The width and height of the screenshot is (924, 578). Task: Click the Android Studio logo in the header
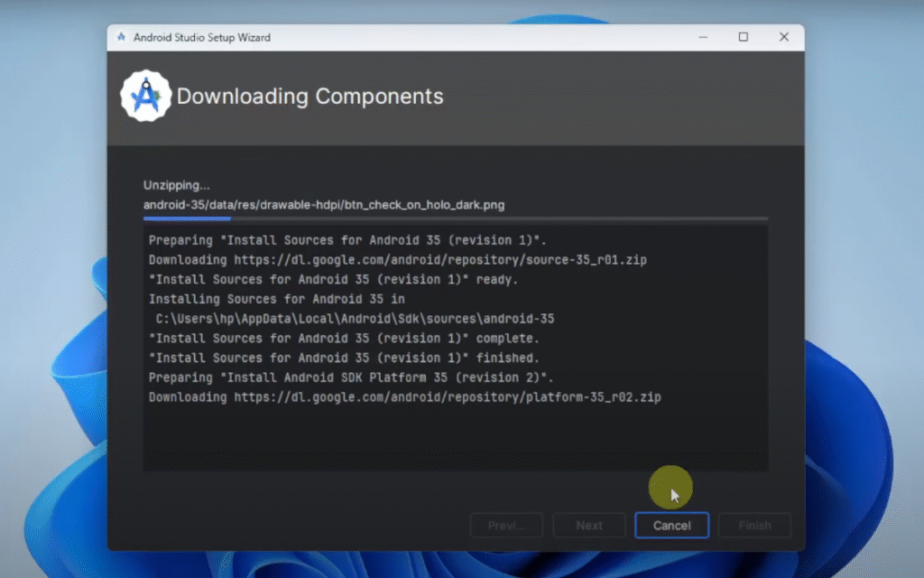point(145,96)
